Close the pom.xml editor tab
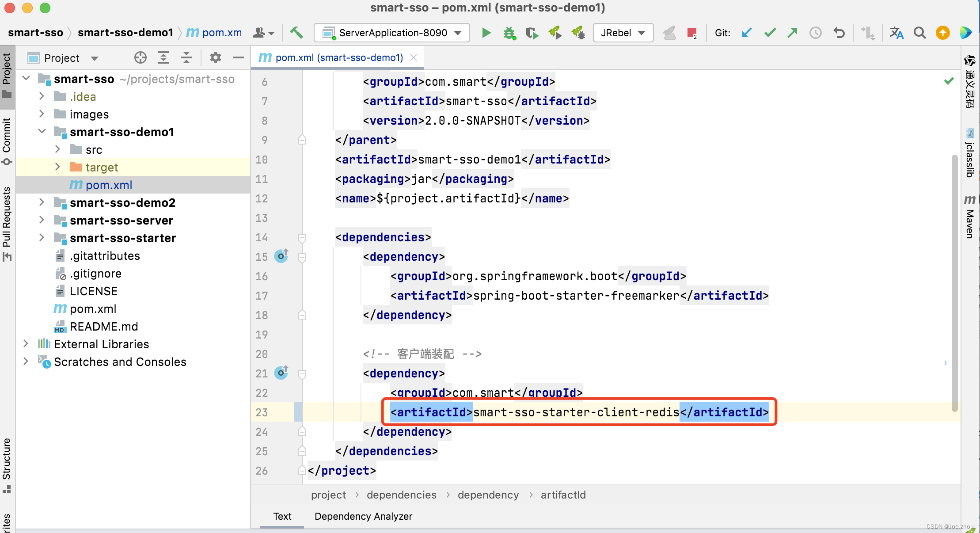This screenshot has width=980, height=533. point(414,57)
